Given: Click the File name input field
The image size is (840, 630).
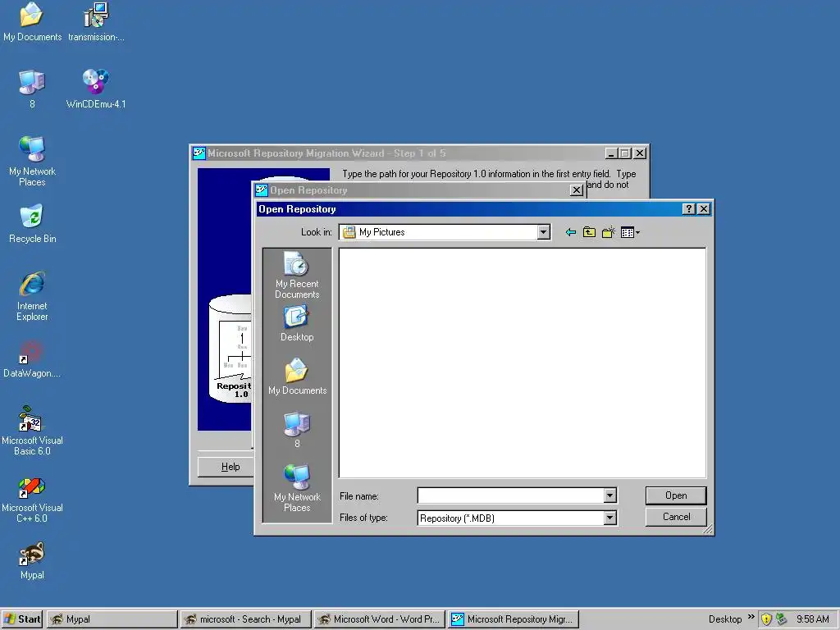Looking at the screenshot, I should pyautogui.click(x=510, y=495).
